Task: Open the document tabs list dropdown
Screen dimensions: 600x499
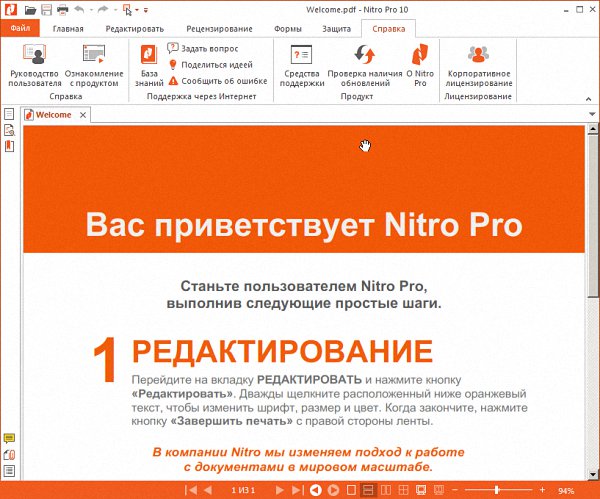Action: 592,114
